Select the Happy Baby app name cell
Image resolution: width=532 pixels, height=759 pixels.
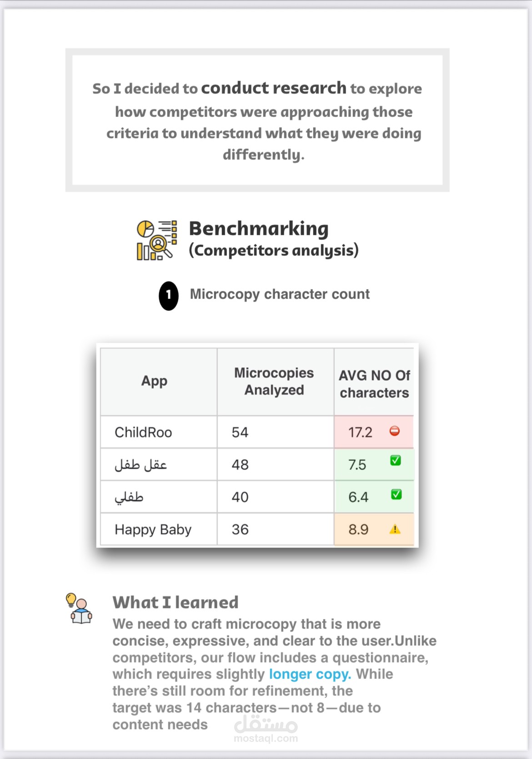click(x=153, y=530)
